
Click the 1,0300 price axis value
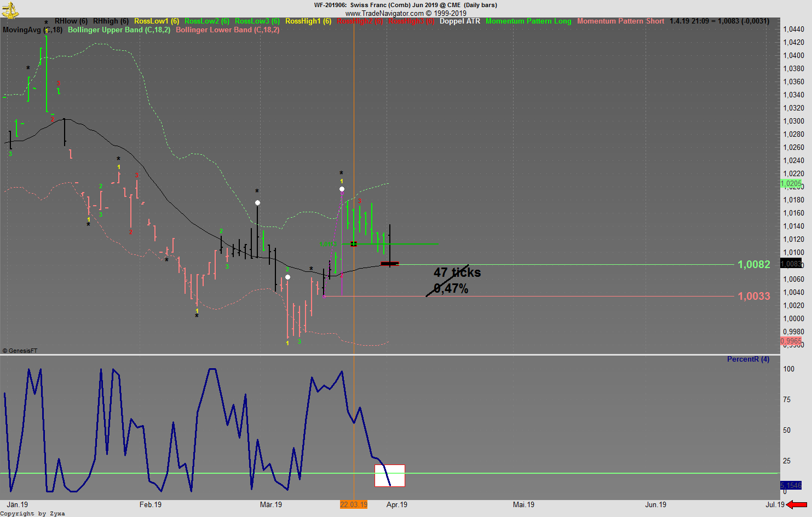coord(793,121)
